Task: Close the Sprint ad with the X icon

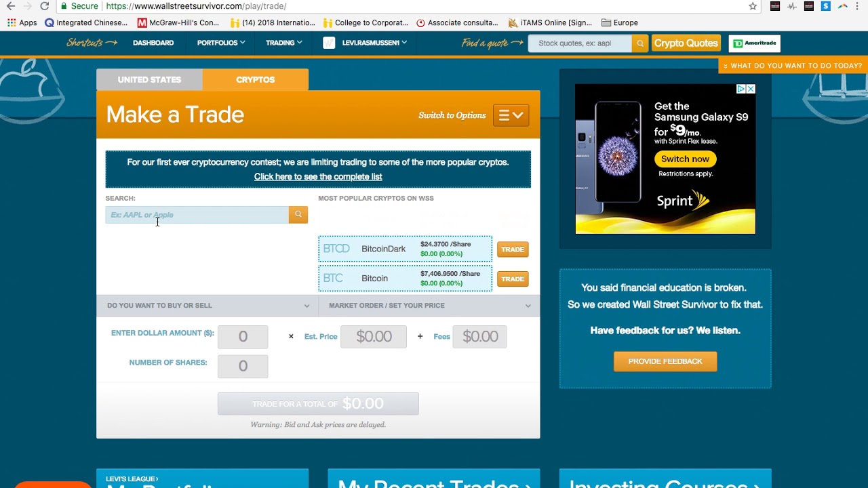Action: [751, 89]
